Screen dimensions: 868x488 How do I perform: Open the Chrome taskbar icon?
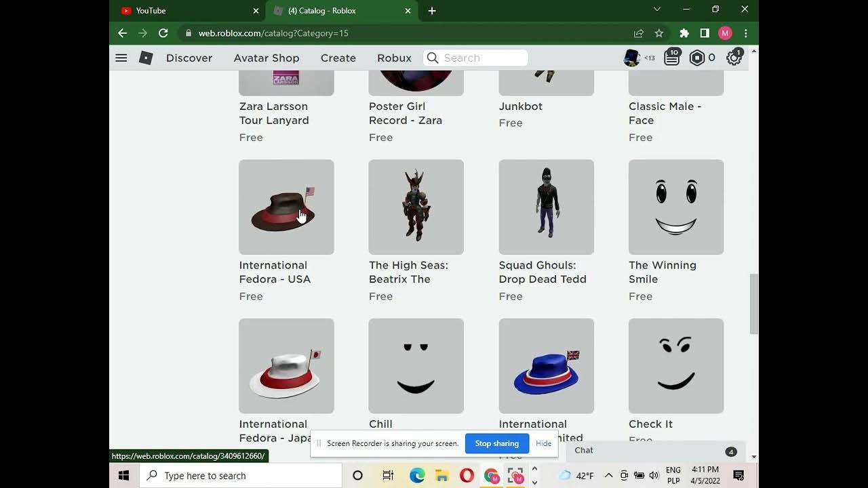click(x=492, y=476)
